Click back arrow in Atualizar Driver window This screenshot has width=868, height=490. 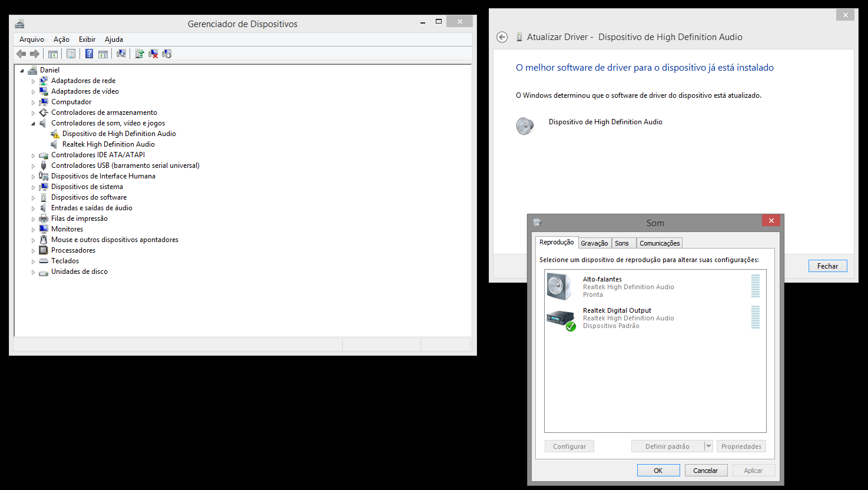point(502,37)
